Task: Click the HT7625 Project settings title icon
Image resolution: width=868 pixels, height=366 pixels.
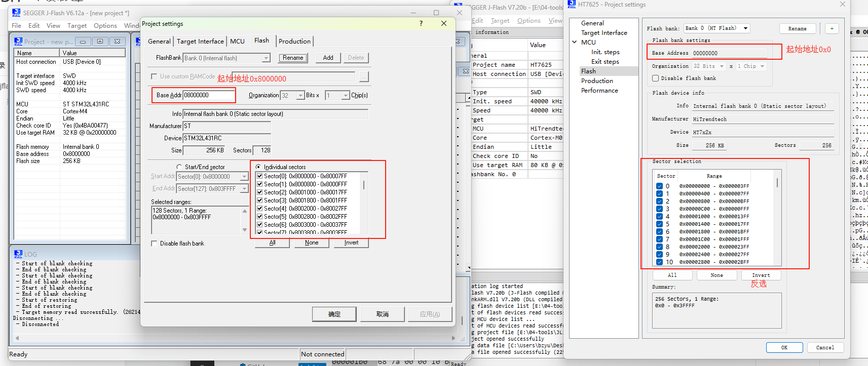Action: pos(572,4)
